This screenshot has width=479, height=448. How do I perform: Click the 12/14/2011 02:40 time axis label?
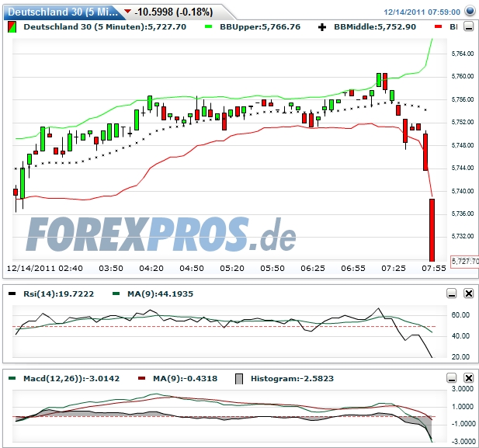point(44,269)
